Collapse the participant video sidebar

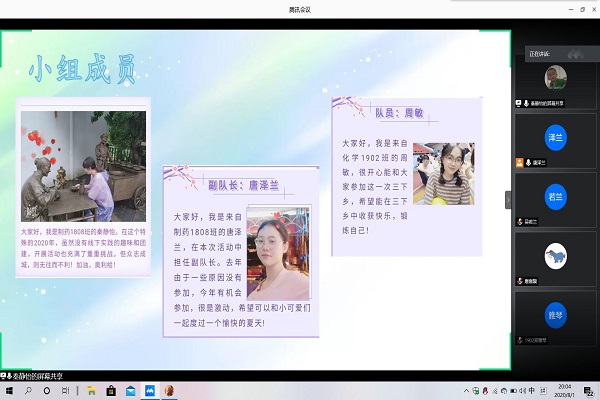pyautogui.click(x=507, y=200)
